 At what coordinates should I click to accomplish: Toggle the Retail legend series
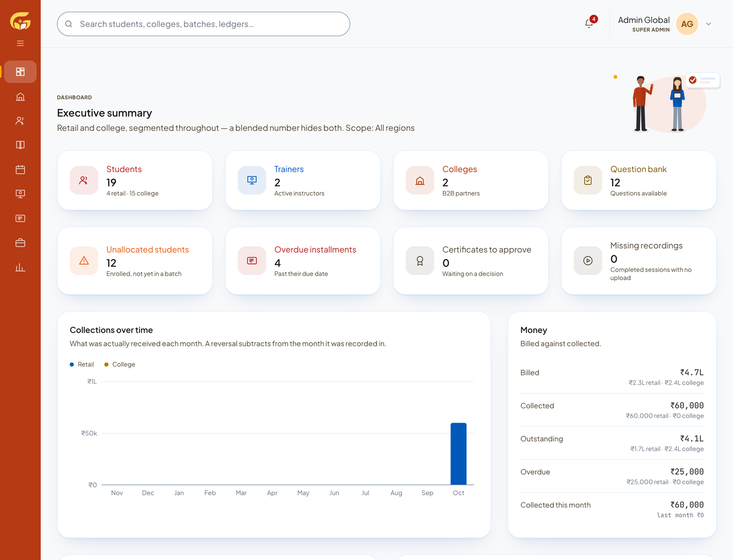(x=82, y=365)
